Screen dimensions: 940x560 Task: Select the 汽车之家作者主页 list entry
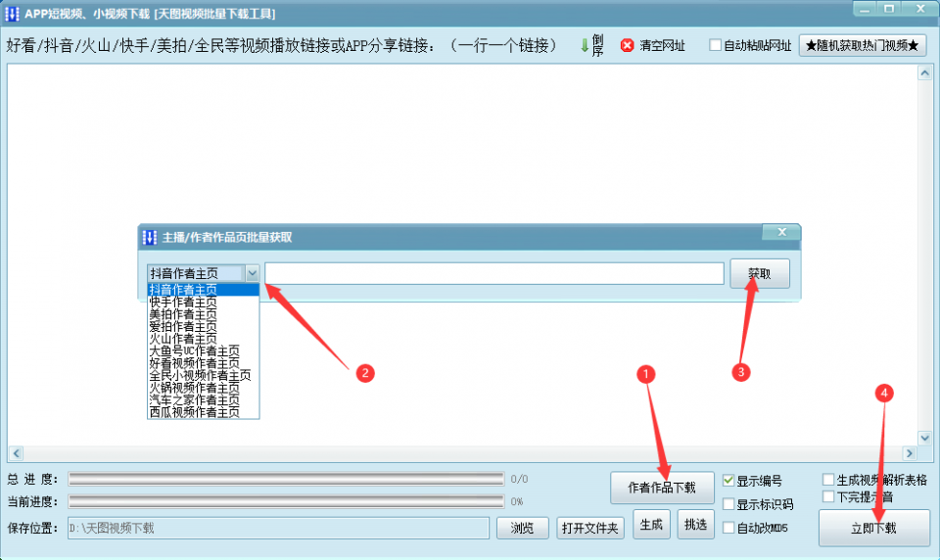point(194,400)
